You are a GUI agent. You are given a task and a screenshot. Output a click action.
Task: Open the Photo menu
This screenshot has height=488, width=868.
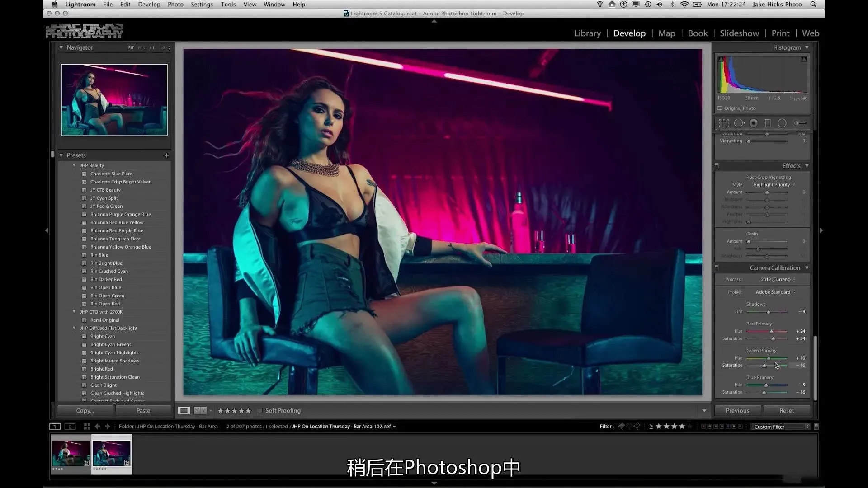point(175,5)
